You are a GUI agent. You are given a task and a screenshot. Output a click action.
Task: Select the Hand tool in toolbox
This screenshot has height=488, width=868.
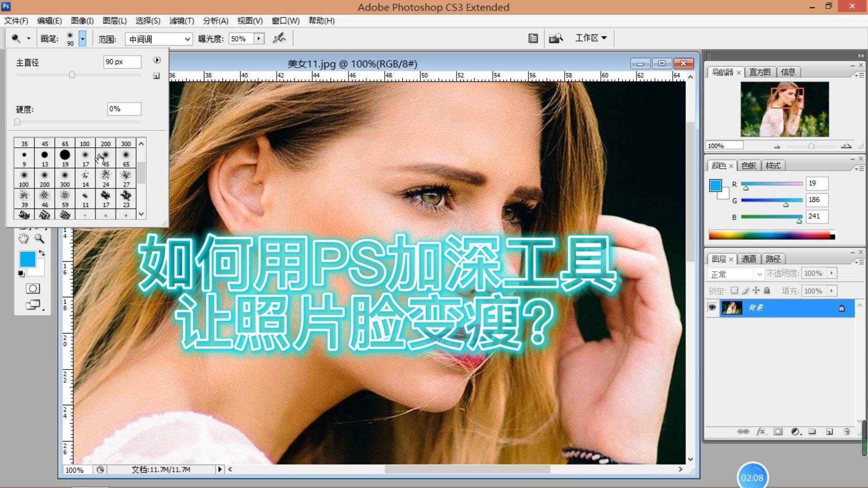point(23,239)
